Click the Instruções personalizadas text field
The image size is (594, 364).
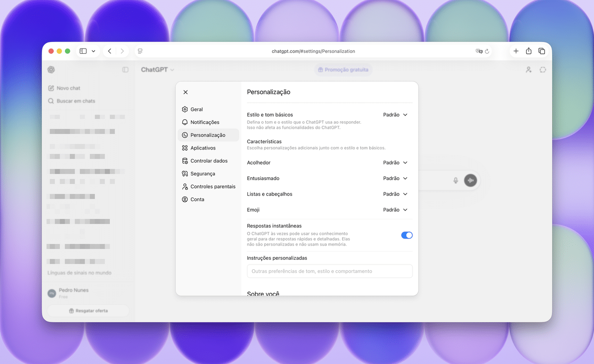coord(330,271)
